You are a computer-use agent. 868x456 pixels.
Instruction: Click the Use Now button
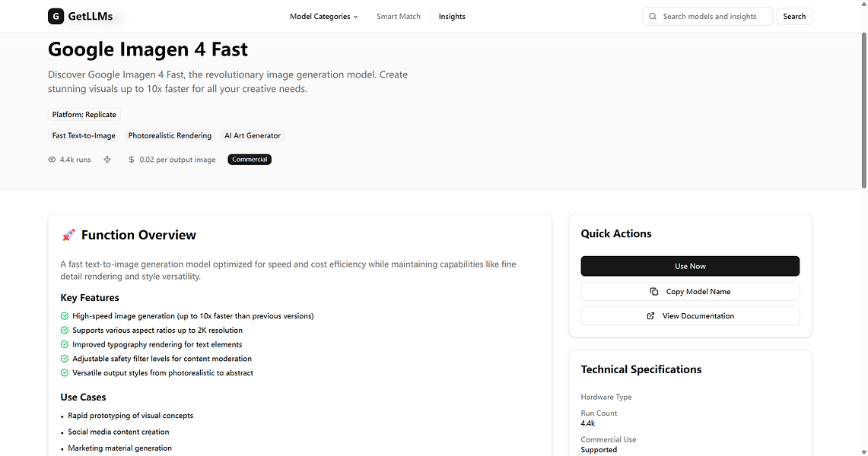tap(690, 267)
